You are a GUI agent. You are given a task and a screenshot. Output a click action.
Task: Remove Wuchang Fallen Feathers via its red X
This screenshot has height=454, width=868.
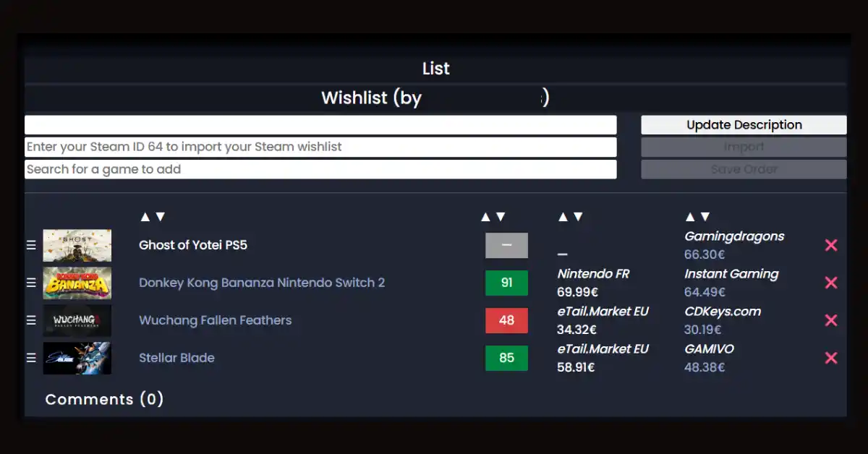click(830, 320)
